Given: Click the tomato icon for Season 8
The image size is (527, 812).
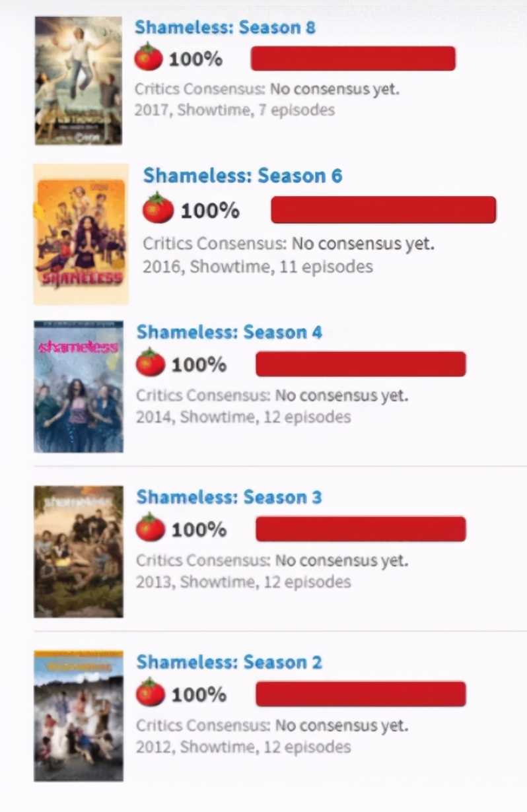Looking at the screenshot, I should click(149, 58).
